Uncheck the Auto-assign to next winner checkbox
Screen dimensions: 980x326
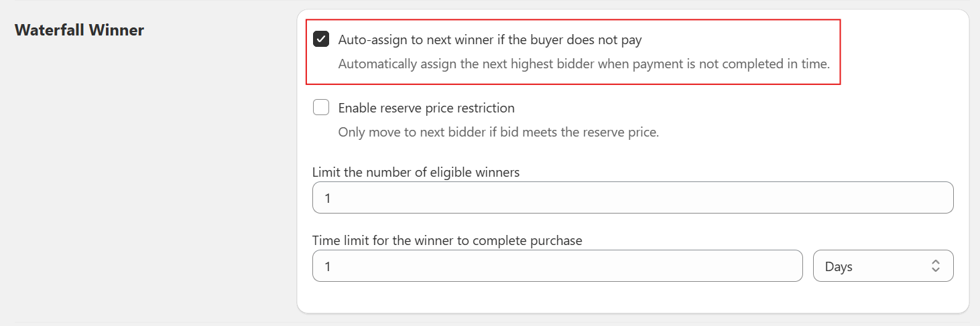pyautogui.click(x=321, y=39)
